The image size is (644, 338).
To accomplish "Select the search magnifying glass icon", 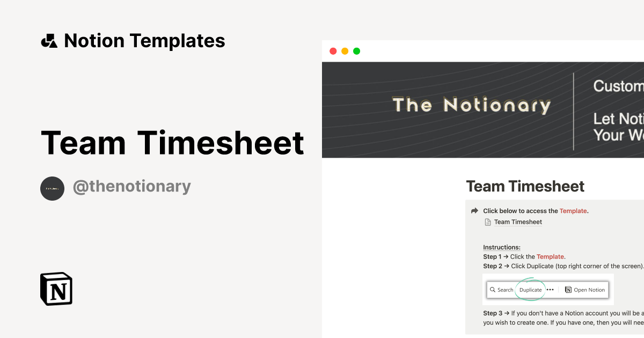I will (493, 290).
